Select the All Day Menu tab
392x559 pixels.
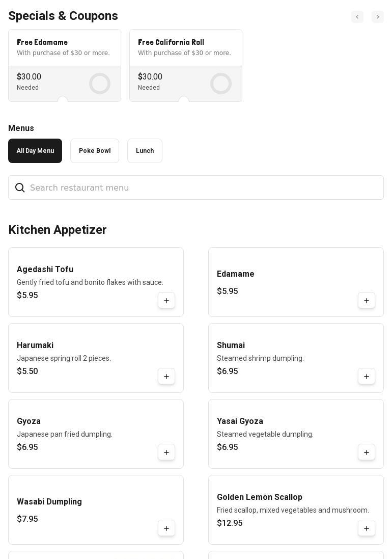(x=35, y=151)
